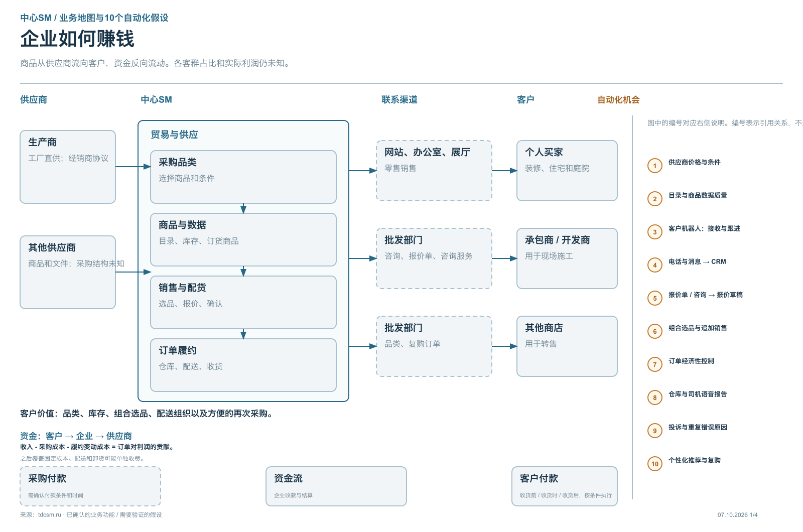803x532 pixels.
Task: Click the 个人买家 customer box
Action: coord(567,171)
